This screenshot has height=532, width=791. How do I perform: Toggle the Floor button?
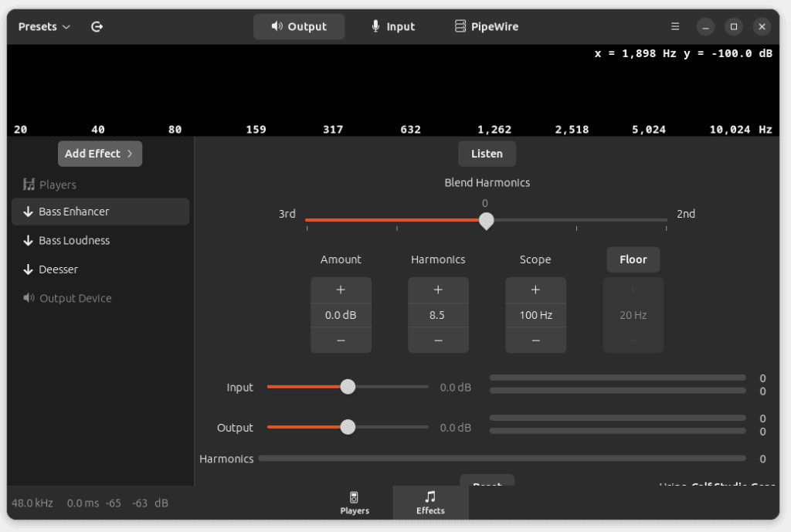[633, 259]
